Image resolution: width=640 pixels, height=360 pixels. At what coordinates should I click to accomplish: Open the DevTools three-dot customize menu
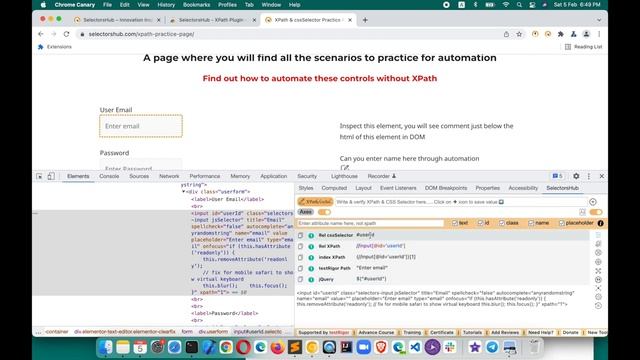click(x=589, y=176)
